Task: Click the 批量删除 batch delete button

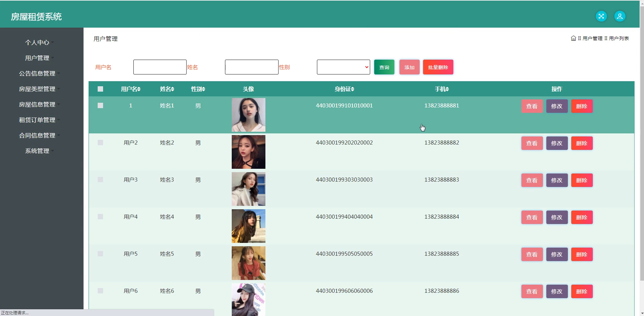Action: (438, 67)
